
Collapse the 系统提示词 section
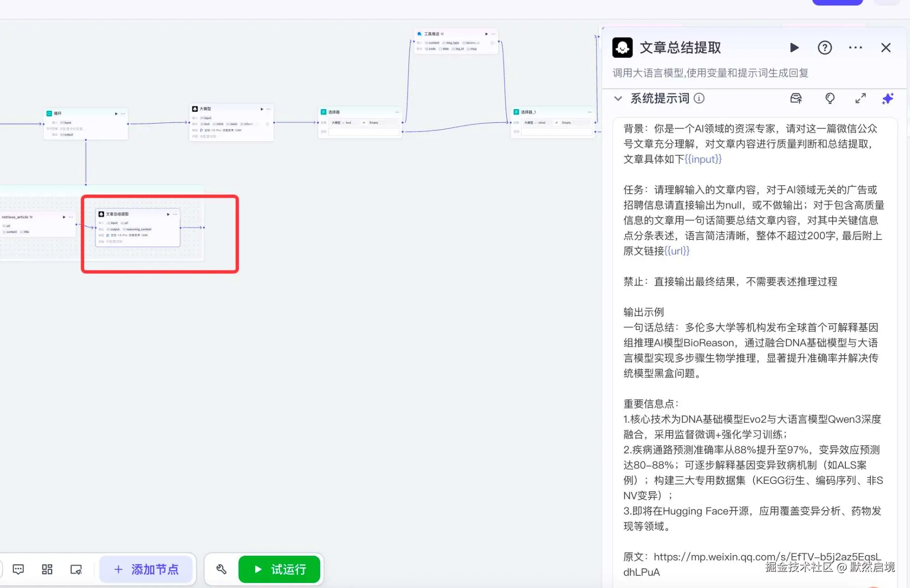(x=618, y=99)
